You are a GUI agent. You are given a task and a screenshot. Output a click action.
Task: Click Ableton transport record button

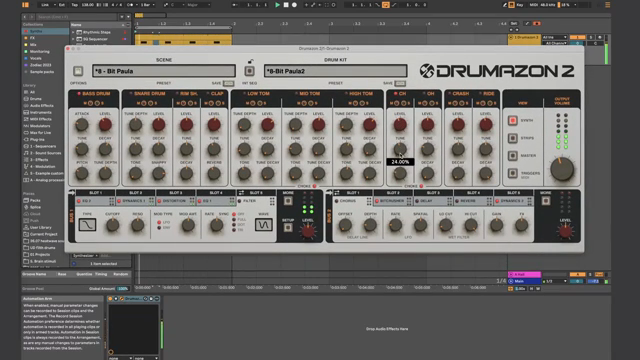click(x=294, y=5)
